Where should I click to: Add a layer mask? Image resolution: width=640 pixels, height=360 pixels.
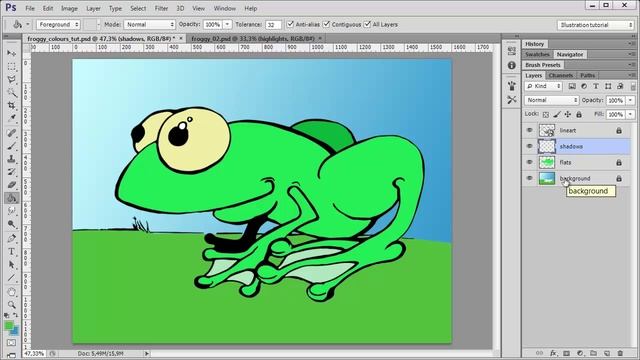567,353
